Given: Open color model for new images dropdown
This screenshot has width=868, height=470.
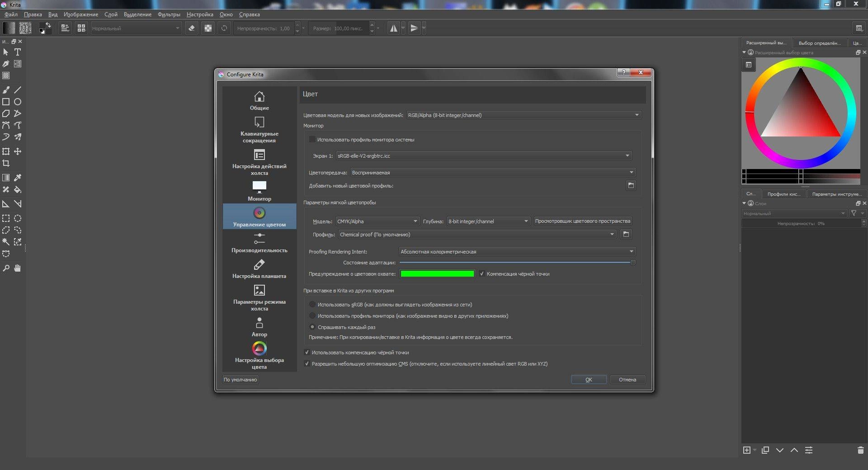Looking at the screenshot, I should (524, 115).
